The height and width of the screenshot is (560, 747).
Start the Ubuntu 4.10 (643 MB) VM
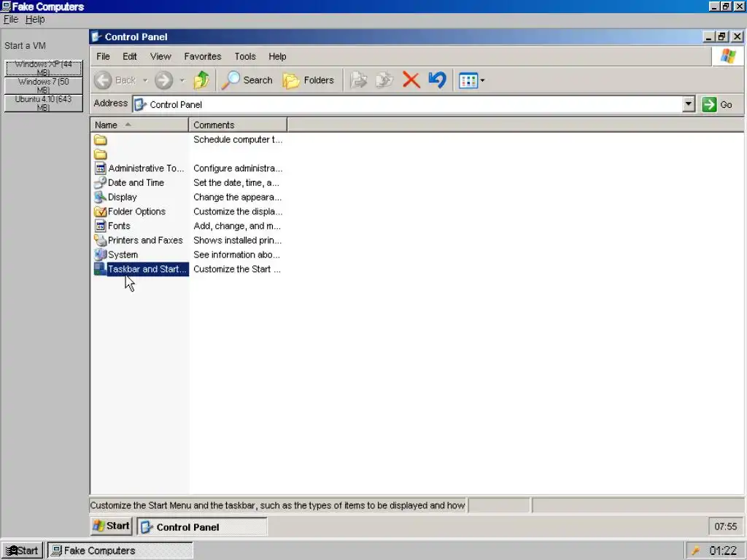click(x=43, y=104)
